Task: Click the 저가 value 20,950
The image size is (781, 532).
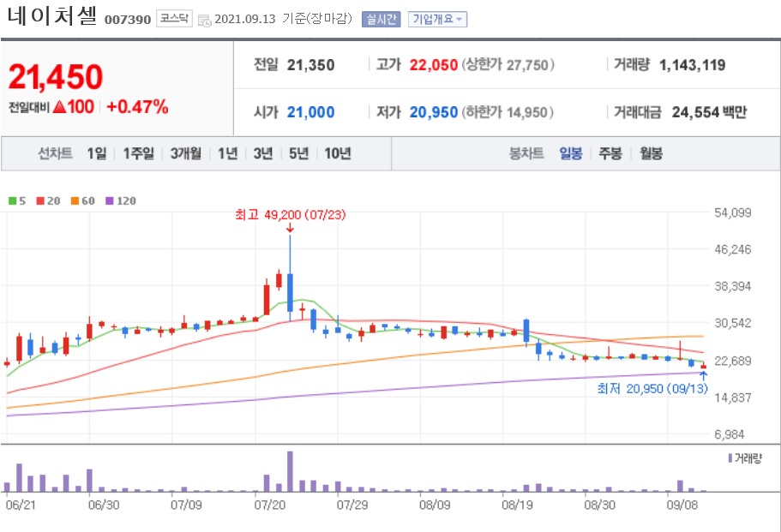Action: [433, 112]
